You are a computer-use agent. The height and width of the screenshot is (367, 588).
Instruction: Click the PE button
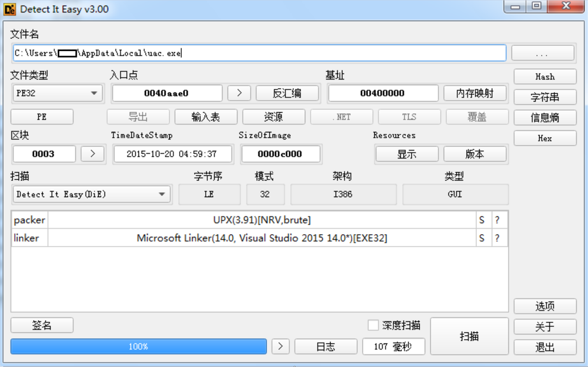[41, 117]
